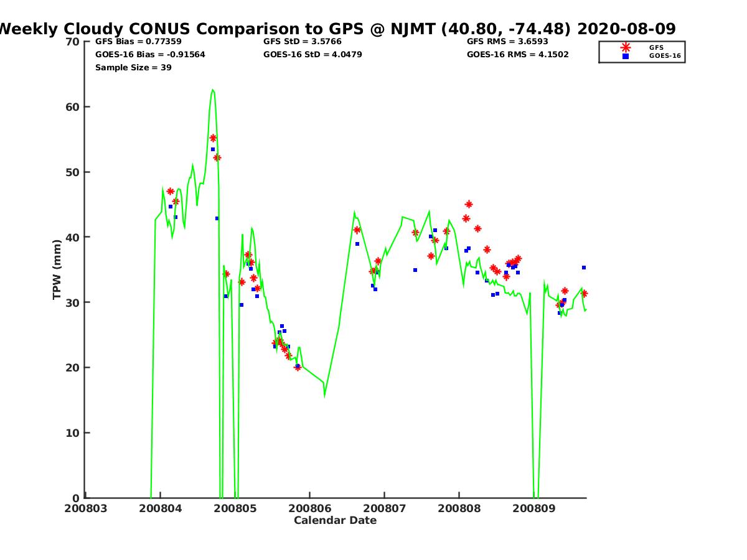Click the TPW (mm) y-axis label

click(x=57, y=269)
